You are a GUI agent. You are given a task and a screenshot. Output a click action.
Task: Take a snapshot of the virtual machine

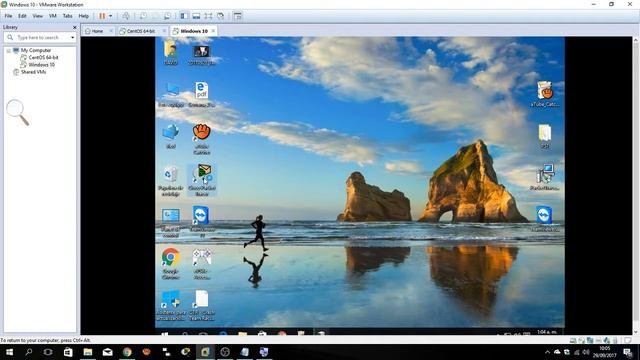point(143,16)
